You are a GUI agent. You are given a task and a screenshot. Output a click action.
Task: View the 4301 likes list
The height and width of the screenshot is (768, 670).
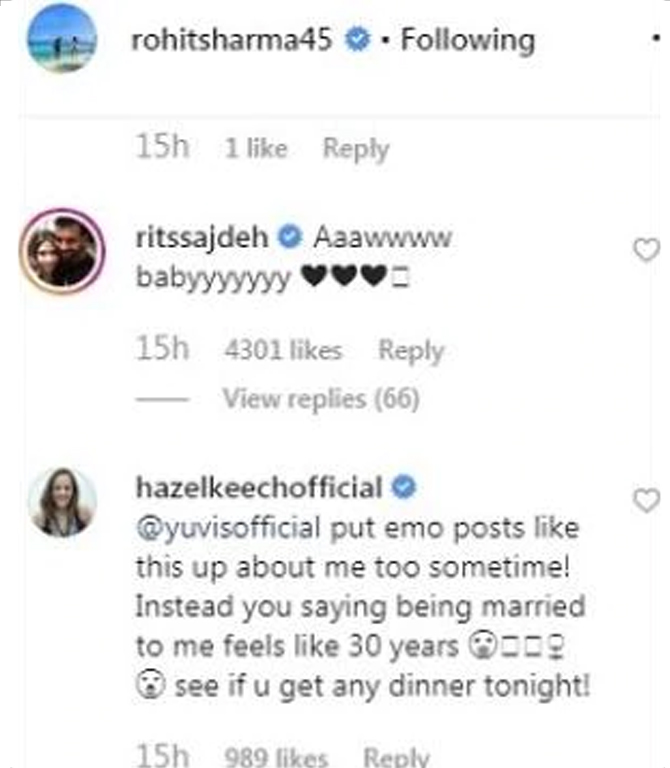click(284, 351)
